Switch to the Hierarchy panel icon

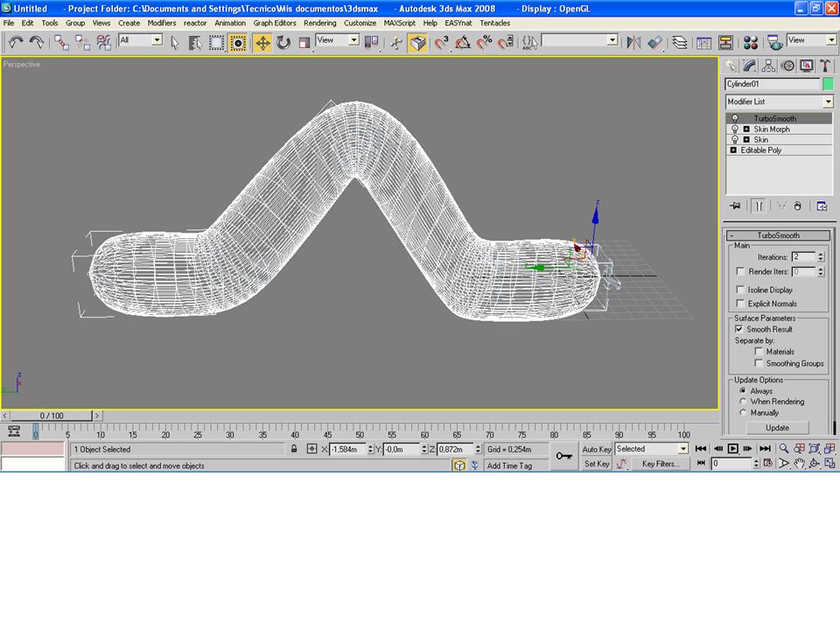click(x=768, y=66)
